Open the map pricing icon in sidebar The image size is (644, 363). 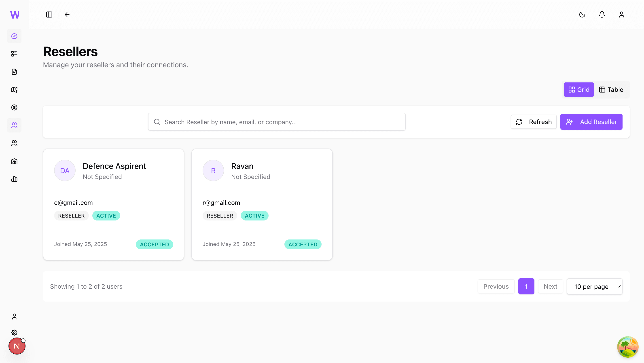(x=14, y=90)
